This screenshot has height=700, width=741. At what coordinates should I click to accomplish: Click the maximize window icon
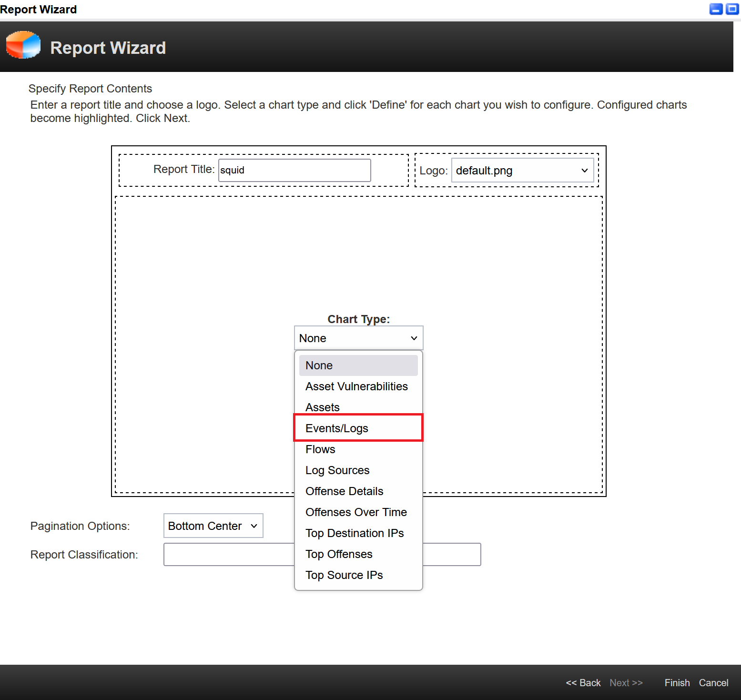pyautogui.click(x=732, y=9)
